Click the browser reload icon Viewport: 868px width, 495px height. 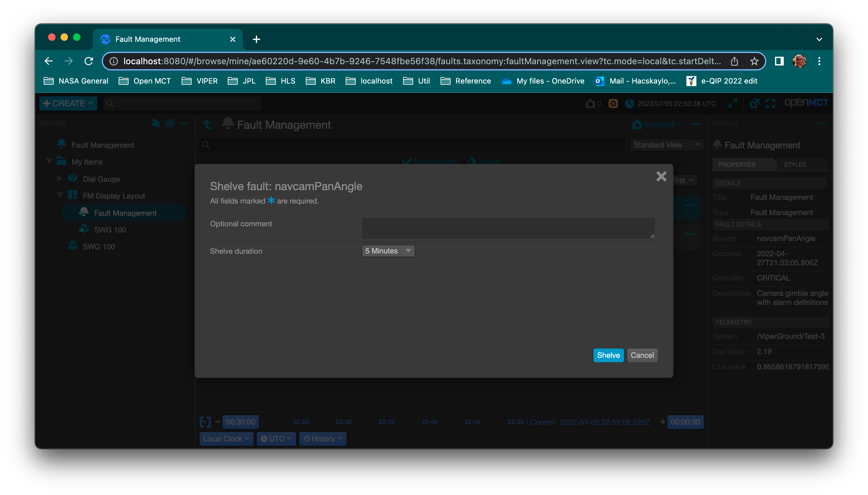(x=89, y=61)
